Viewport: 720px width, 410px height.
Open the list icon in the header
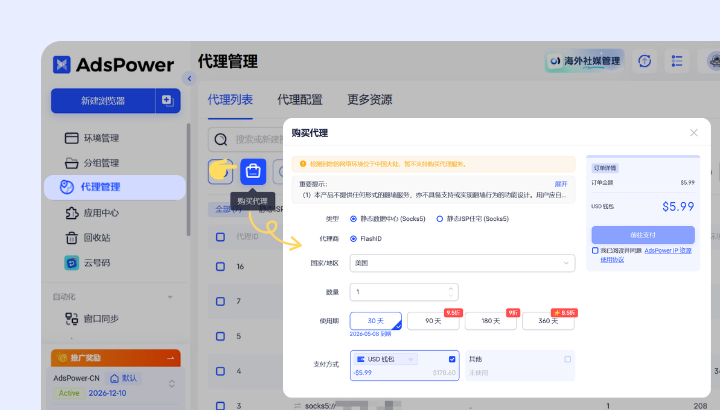pyautogui.click(x=677, y=61)
